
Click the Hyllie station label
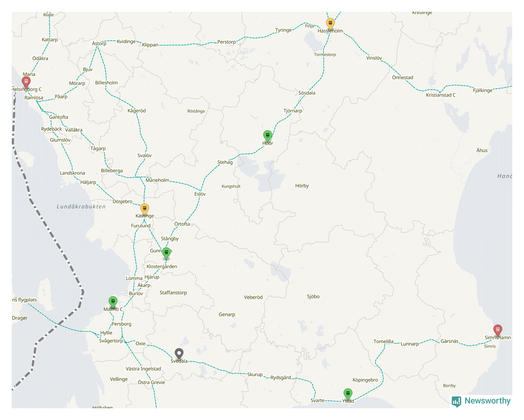pyautogui.click(x=106, y=333)
